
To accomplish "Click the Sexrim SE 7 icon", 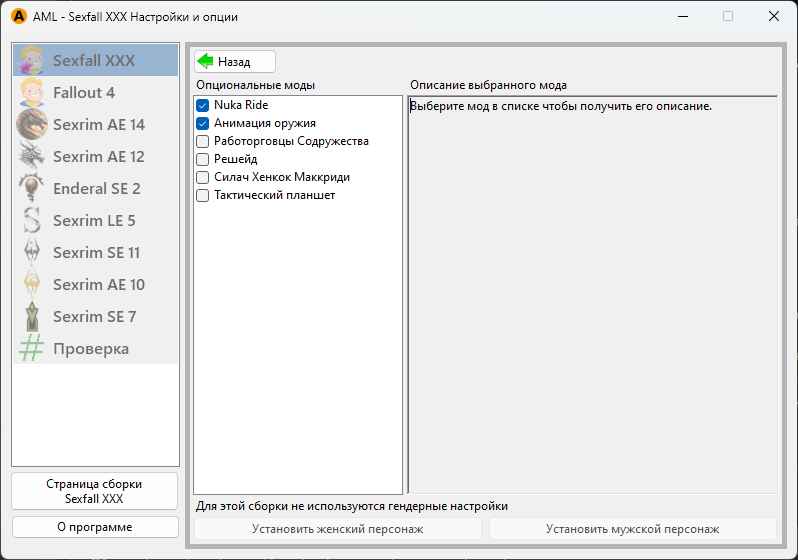I will coord(32,317).
